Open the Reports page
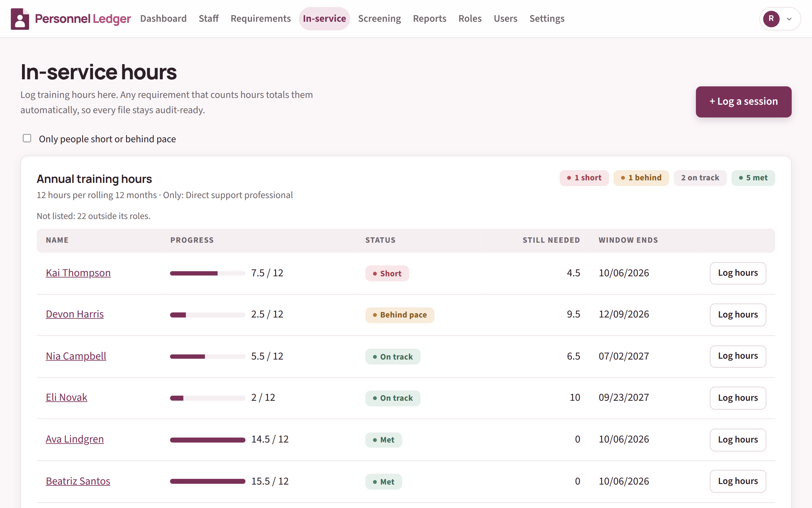 pos(429,18)
